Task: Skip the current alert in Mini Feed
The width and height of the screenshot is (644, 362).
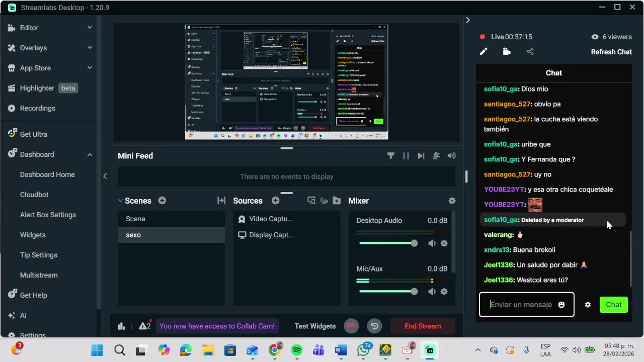Action: (421, 156)
